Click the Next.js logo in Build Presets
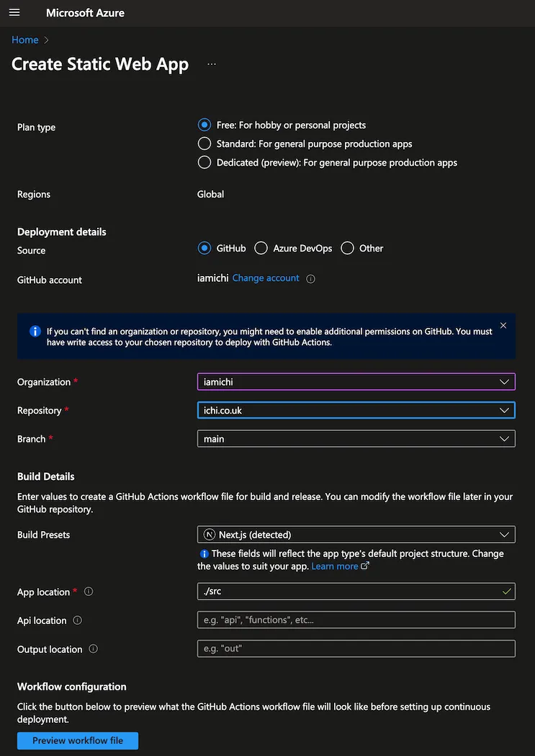Viewport: 535px width, 756px height. (210, 534)
